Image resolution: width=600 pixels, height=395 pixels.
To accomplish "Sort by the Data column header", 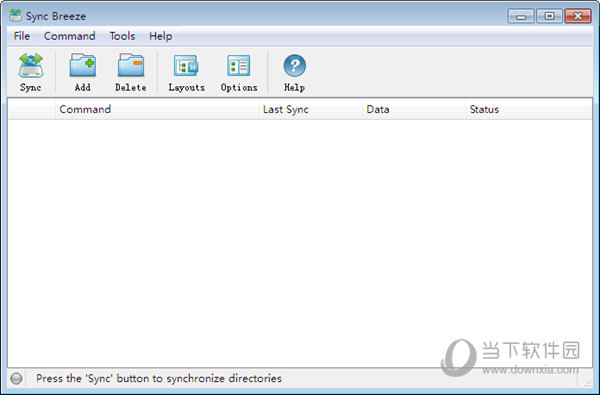I will coord(414,109).
